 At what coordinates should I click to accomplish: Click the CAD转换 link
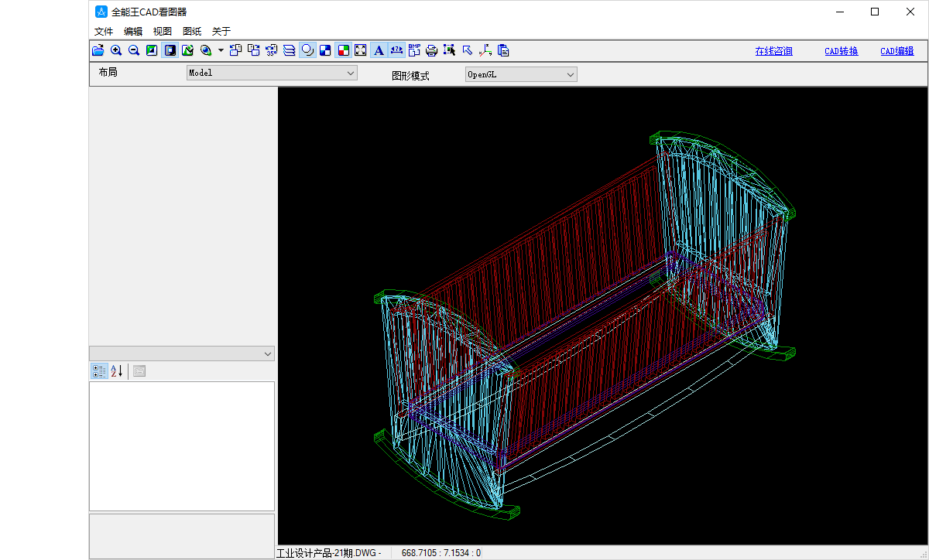[x=841, y=52]
